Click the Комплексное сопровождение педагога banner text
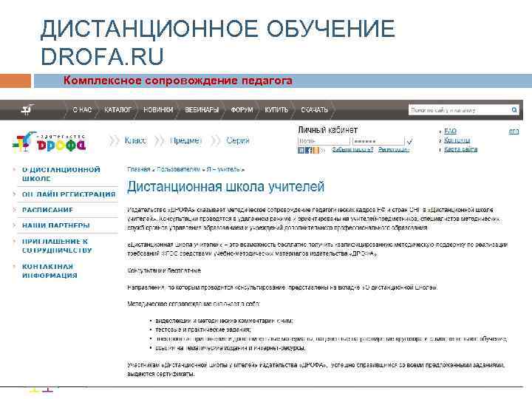Viewport: 532px width, 399px height. click(178, 81)
